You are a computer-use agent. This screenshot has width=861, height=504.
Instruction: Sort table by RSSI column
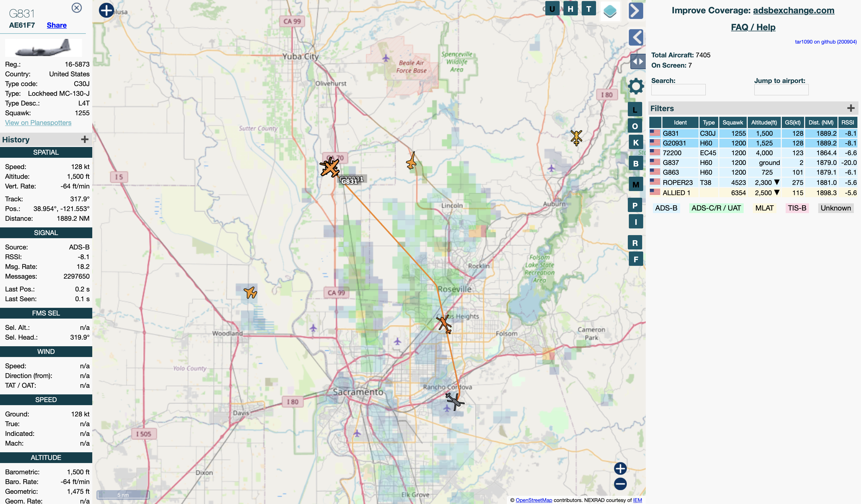(x=847, y=122)
